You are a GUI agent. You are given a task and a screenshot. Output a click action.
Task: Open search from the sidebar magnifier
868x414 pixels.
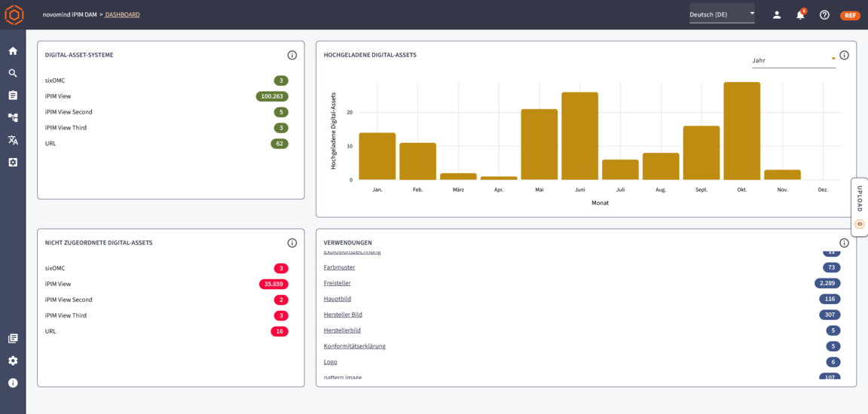tap(13, 73)
